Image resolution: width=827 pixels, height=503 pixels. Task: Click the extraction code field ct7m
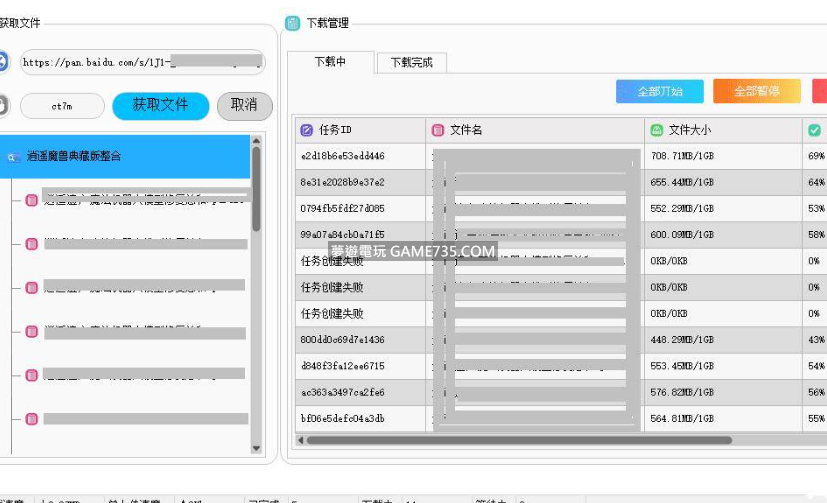pos(62,105)
